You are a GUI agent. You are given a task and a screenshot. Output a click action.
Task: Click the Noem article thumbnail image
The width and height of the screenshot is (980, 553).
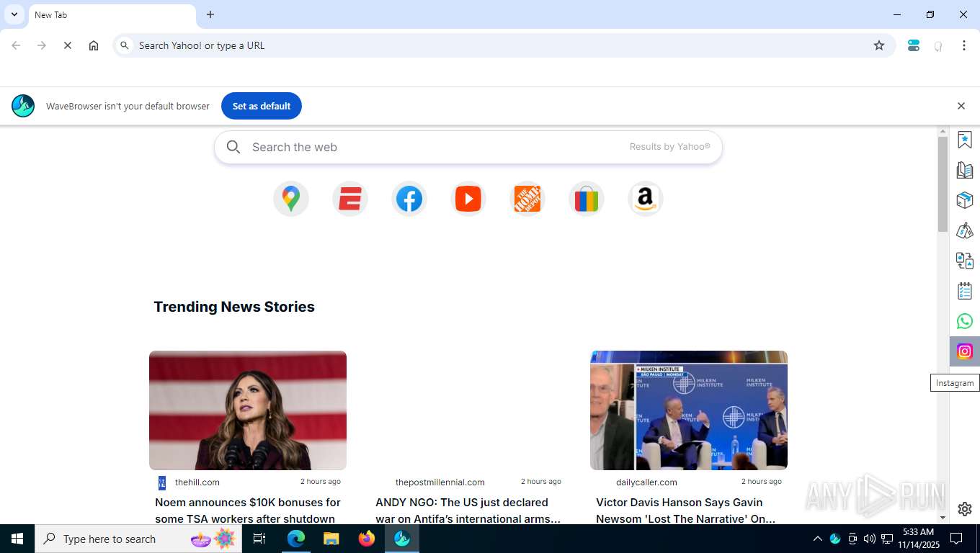(248, 410)
